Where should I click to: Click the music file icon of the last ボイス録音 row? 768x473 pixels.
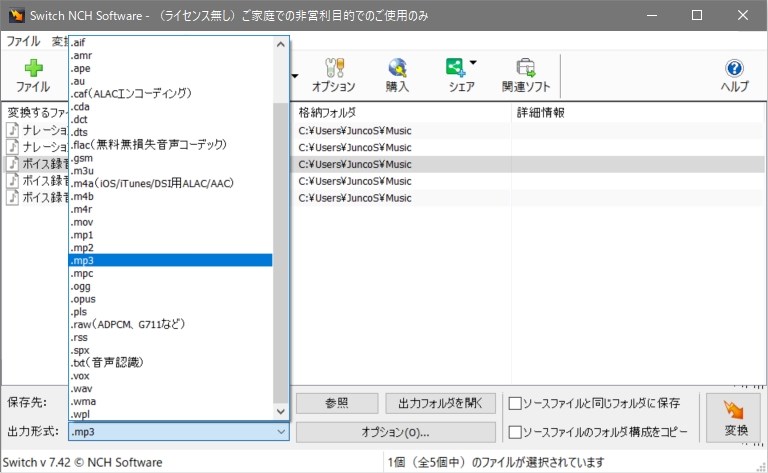13,197
